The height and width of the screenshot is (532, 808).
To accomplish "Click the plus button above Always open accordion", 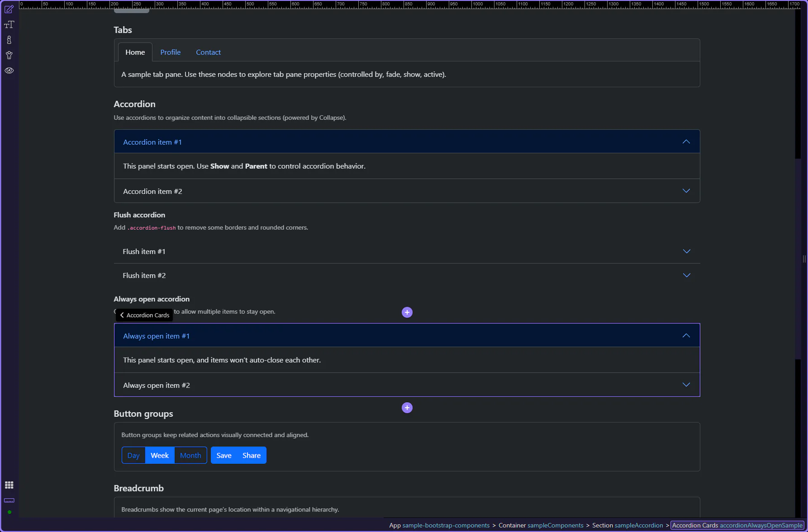I will [407, 312].
